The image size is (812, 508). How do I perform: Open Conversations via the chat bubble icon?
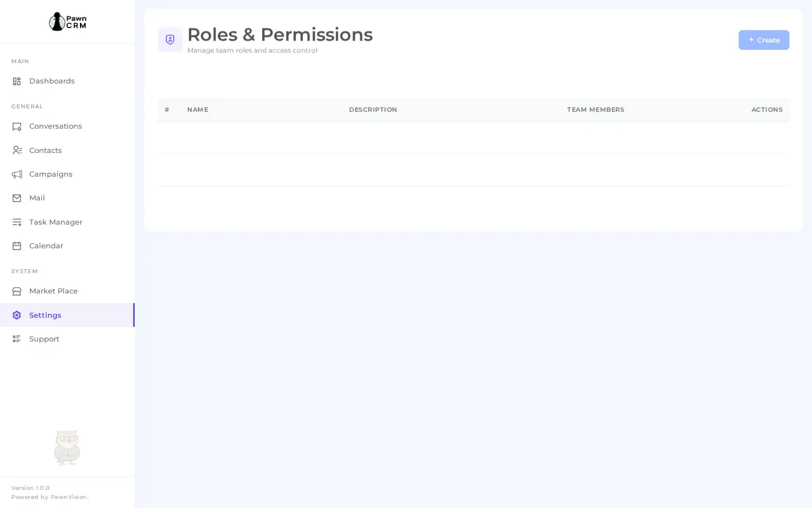click(x=17, y=126)
